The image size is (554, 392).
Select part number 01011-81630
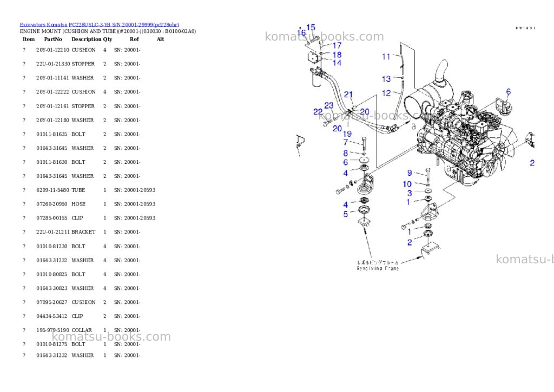(51, 162)
